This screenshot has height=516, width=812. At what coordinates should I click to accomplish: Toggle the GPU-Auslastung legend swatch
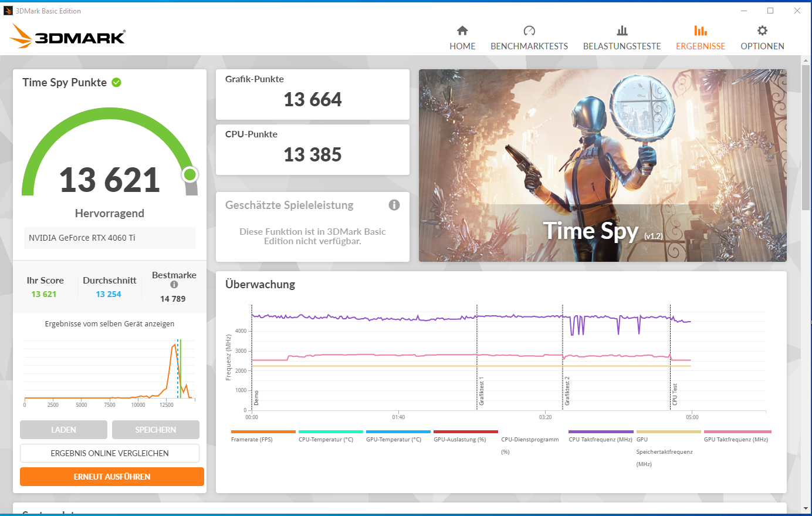pos(466,431)
